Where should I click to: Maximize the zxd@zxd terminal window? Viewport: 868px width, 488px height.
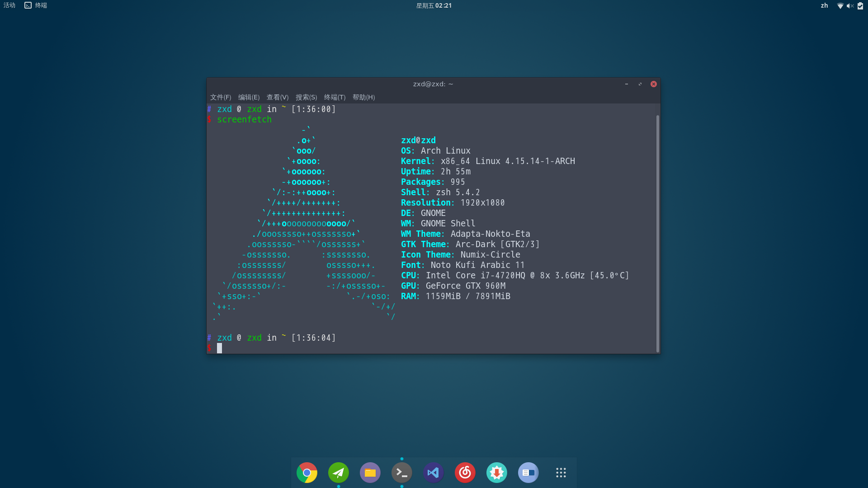pyautogui.click(x=640, y=84)
